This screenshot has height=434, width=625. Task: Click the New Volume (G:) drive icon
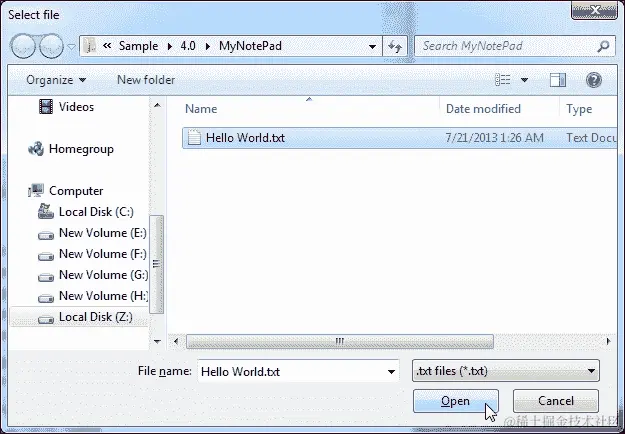click(x=45, y=277)
